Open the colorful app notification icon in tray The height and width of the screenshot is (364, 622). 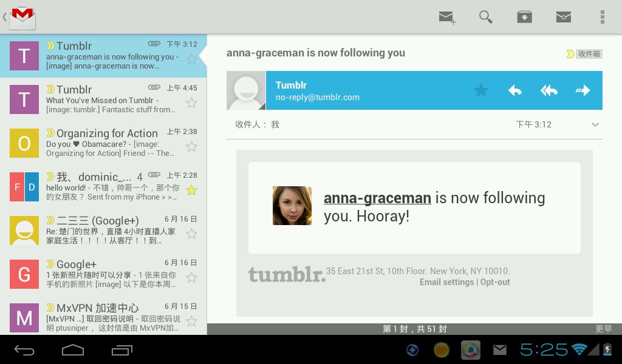tap(471, 349)
